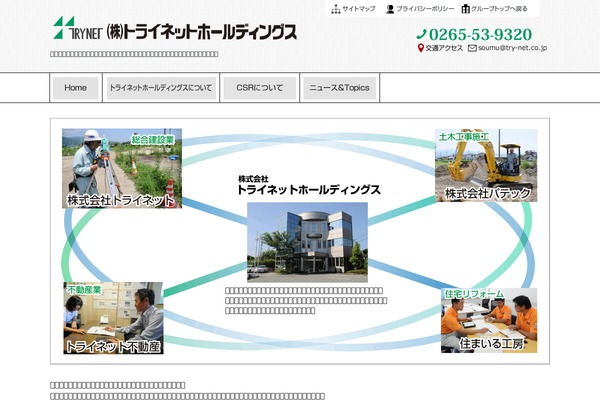This screenshot has height=400, width=600.
Task: Click the center 株式会社 トライネットホールディングス heading
Action: [309, 185]
